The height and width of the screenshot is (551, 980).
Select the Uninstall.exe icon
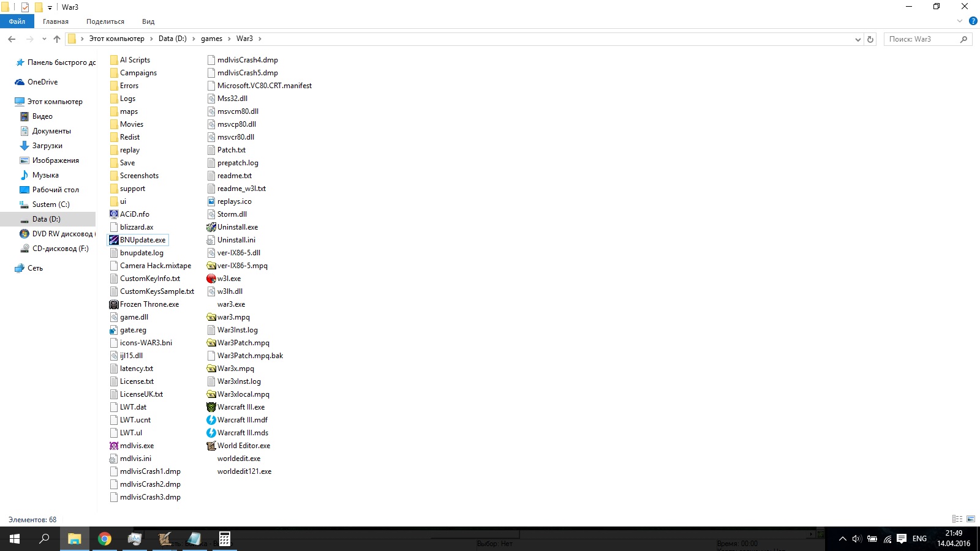tap(211, 227)
